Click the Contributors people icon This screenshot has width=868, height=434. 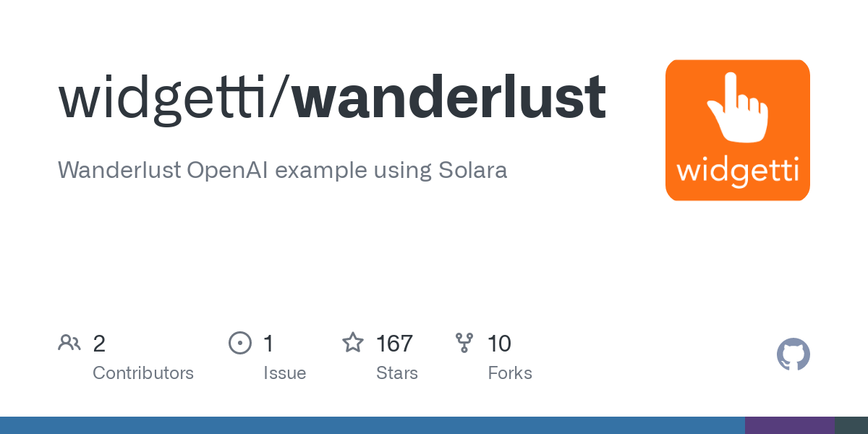pos(69,343)
